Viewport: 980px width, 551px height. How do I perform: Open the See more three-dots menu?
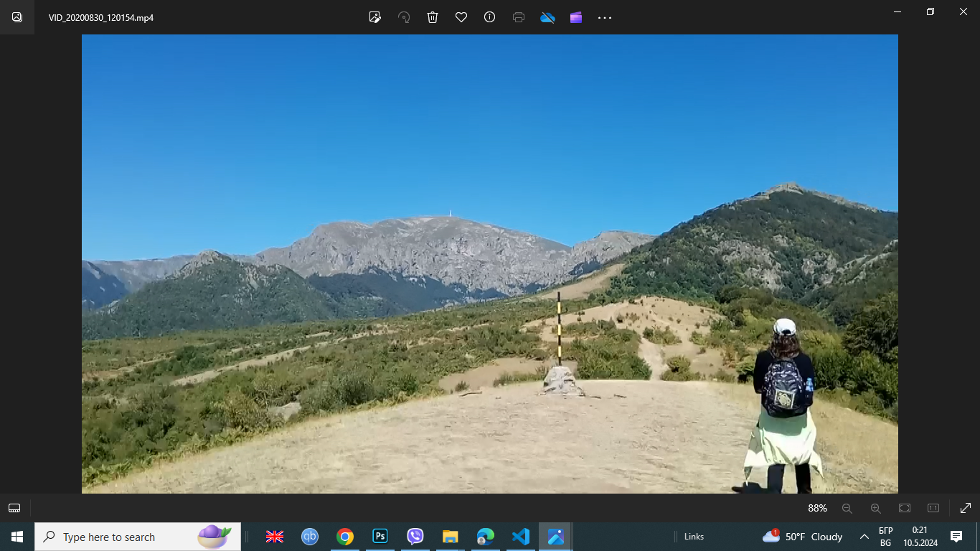click(x=605, y=17)
